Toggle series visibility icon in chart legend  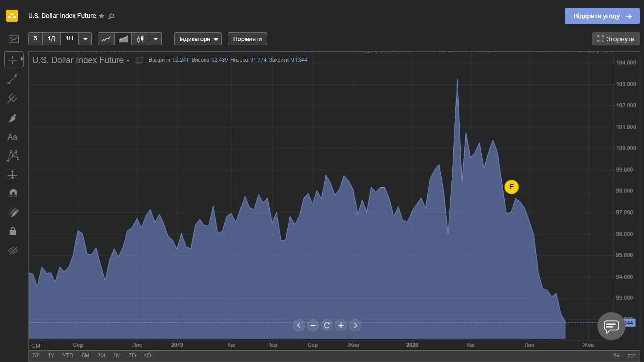[x=139, y=60]
